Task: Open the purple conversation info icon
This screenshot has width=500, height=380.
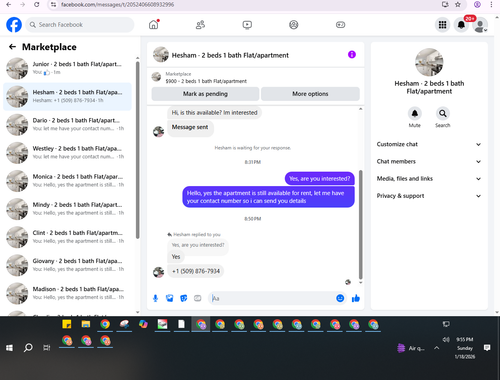Action: point(352,54)
